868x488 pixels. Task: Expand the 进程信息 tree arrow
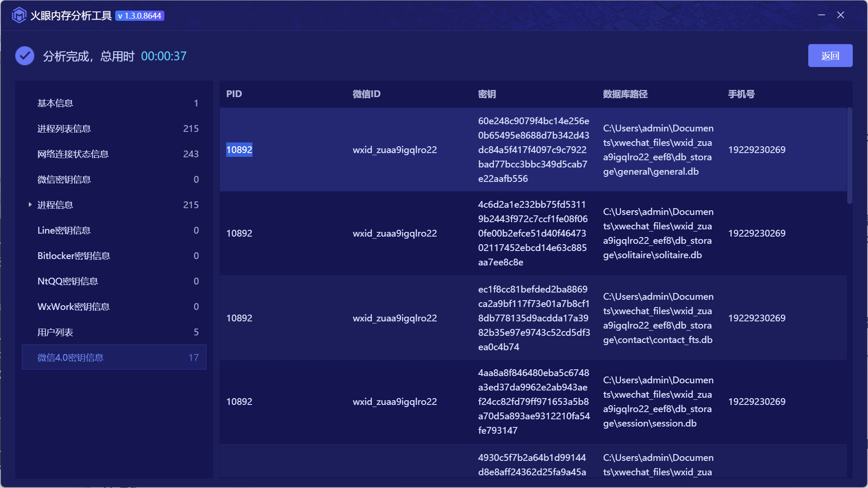pos(30,205)
